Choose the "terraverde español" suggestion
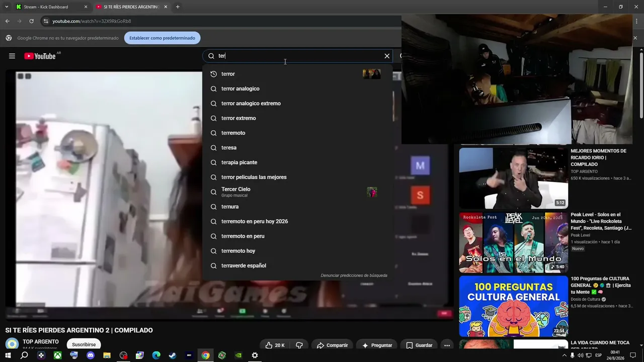 point(297,265)
